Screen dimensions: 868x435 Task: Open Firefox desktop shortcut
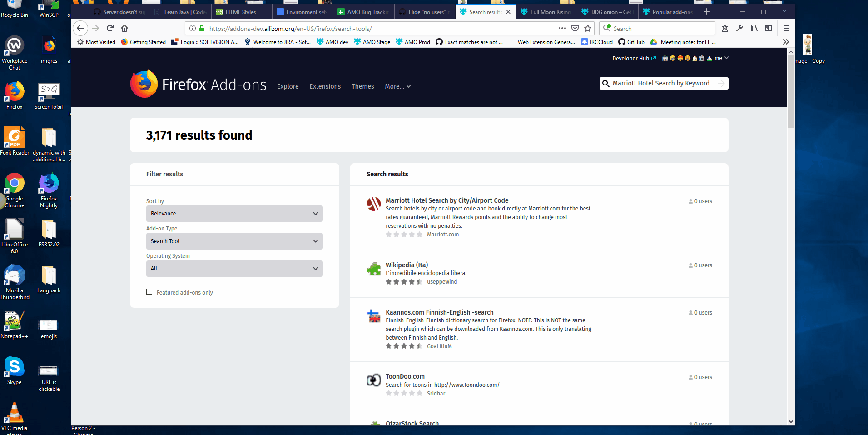click(x=14, y=95)
